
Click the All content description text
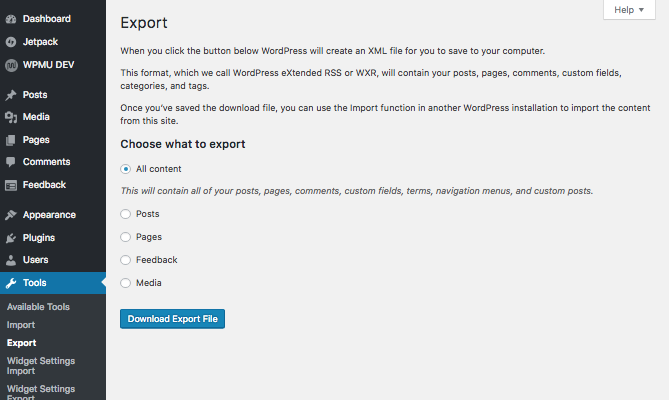[x=357, y=191]
